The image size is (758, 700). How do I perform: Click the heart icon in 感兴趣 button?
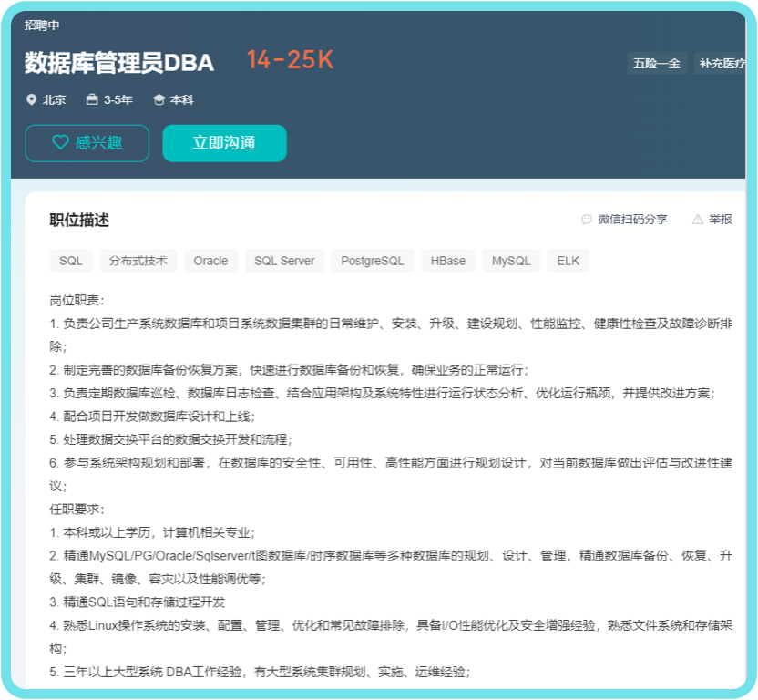point(60,142)
